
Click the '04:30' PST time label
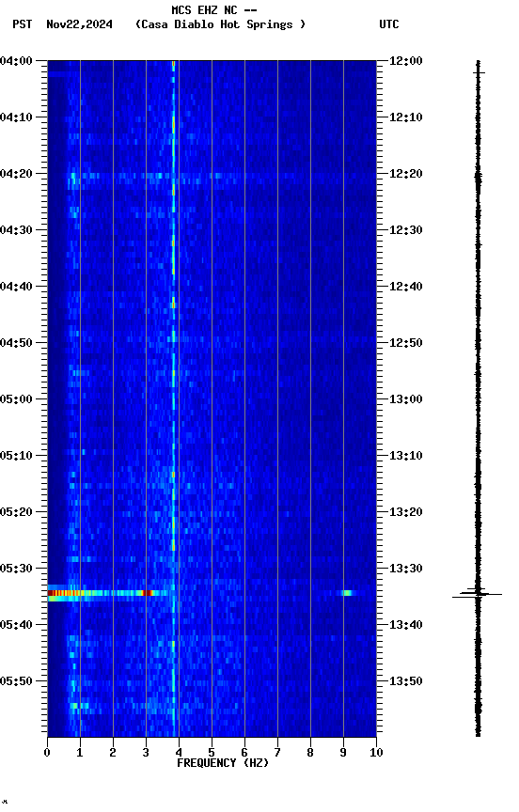pos(16,230)
